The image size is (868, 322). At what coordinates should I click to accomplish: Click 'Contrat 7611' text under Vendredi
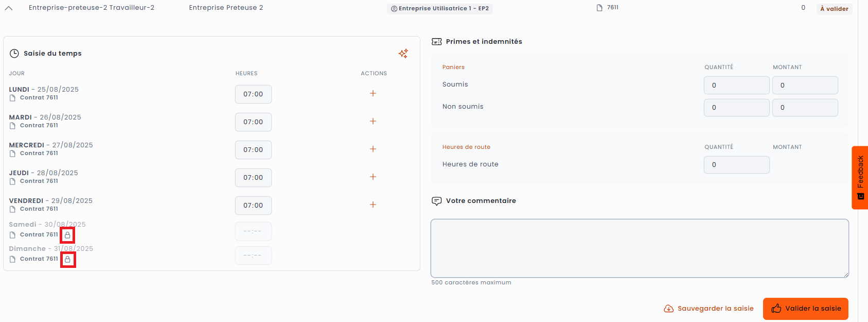39,209
